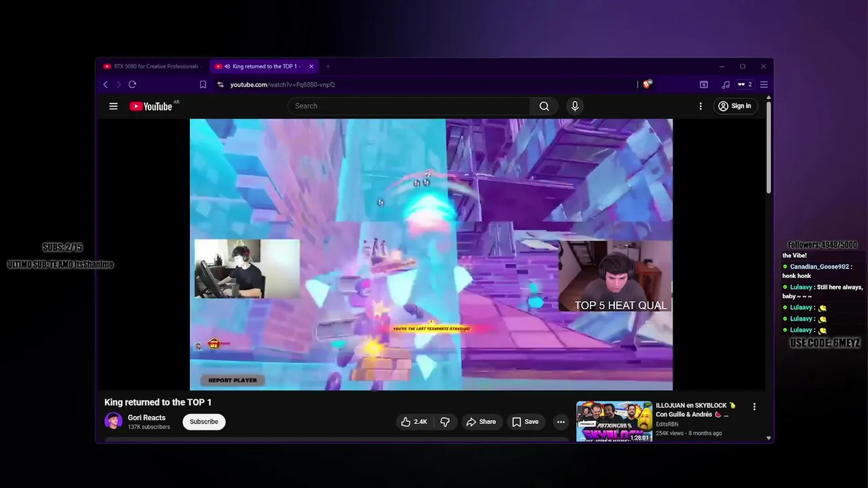Subscribe to Gori Reacts
This screenshot has height=488, width=868.
point(204,422)
